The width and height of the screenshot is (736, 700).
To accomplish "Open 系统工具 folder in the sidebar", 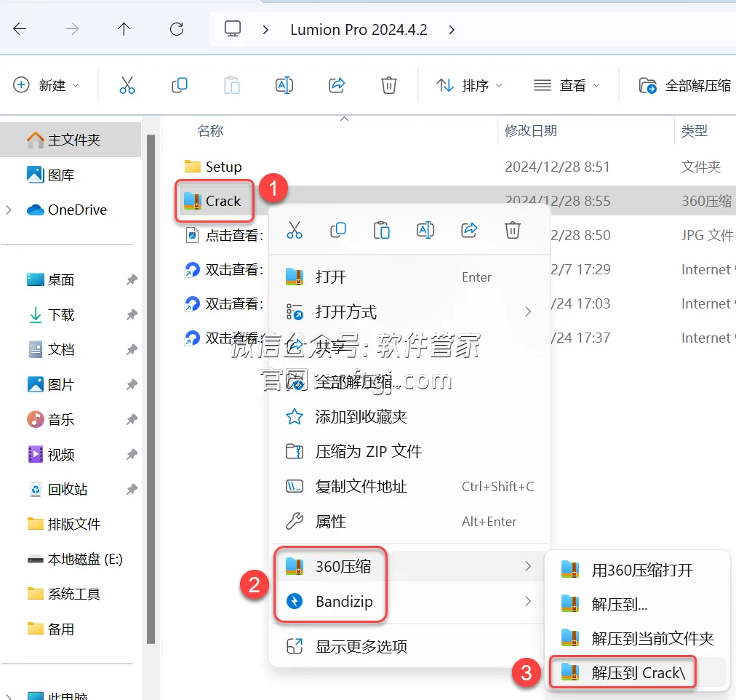I will pyautogui.click(x=64, y=594).
